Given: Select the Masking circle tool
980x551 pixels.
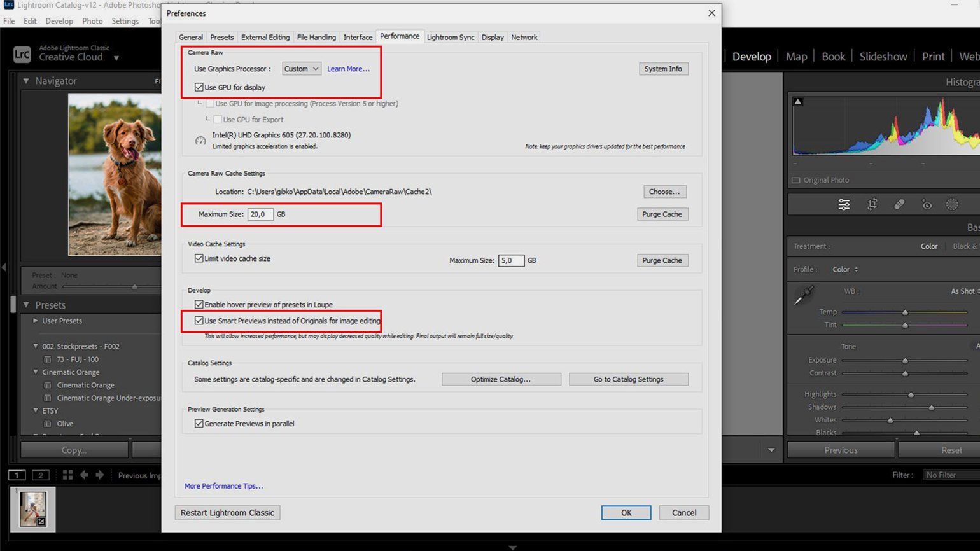Looking at the screenshot, I should [x=952, y=204].
